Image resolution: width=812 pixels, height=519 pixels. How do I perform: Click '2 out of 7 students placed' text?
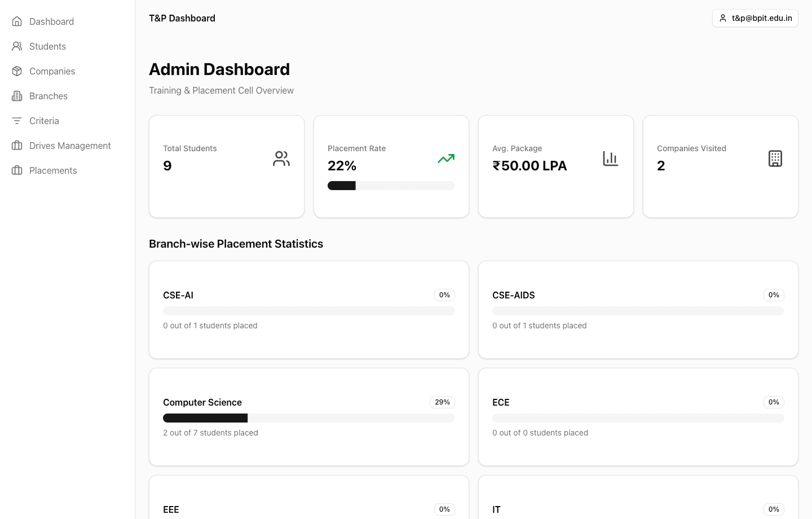(x=211, y=433)
